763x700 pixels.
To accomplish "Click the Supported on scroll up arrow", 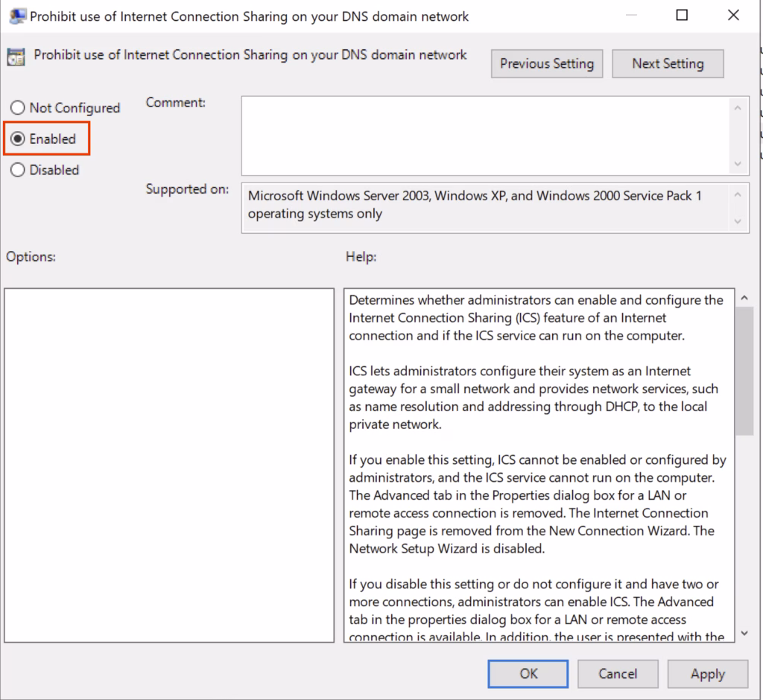I will tap(738, 195).
